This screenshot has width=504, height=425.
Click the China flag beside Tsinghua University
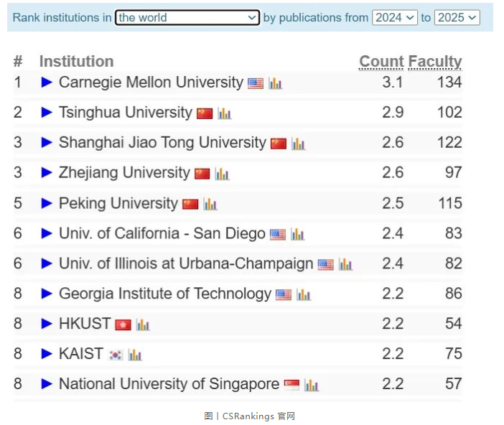click(x=205, y=113)
